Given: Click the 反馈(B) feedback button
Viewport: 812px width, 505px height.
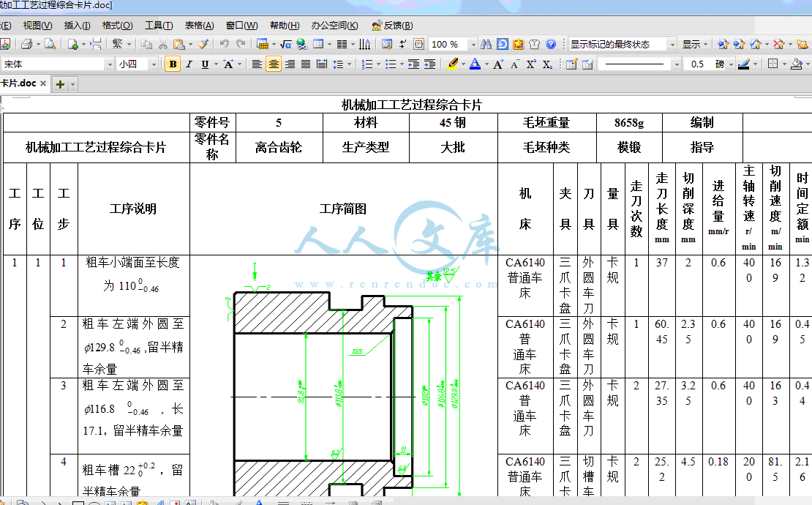Looking at the screenshot, I should click(x=393, y=26).
